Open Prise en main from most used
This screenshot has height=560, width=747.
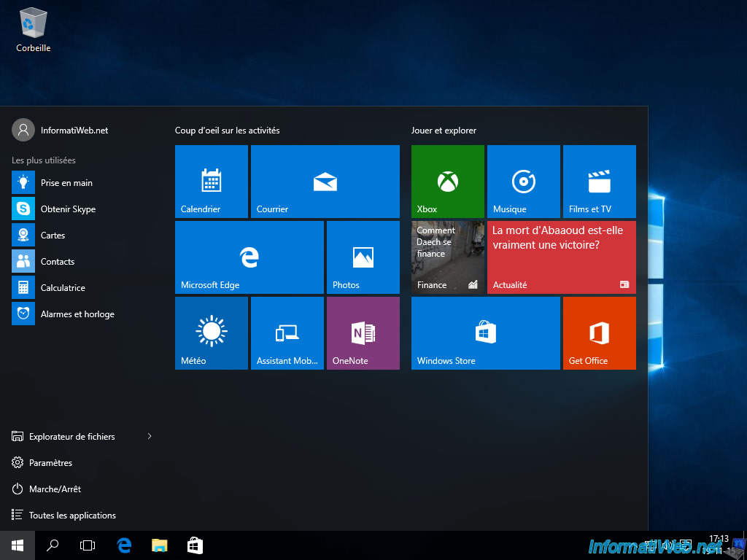pyautogui.click(x=82, y=182)
